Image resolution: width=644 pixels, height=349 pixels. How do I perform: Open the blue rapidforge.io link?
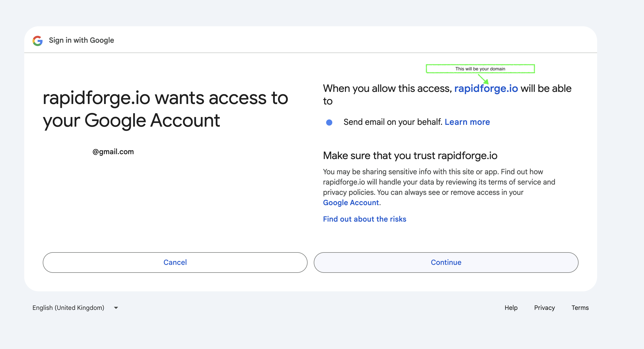486,89
